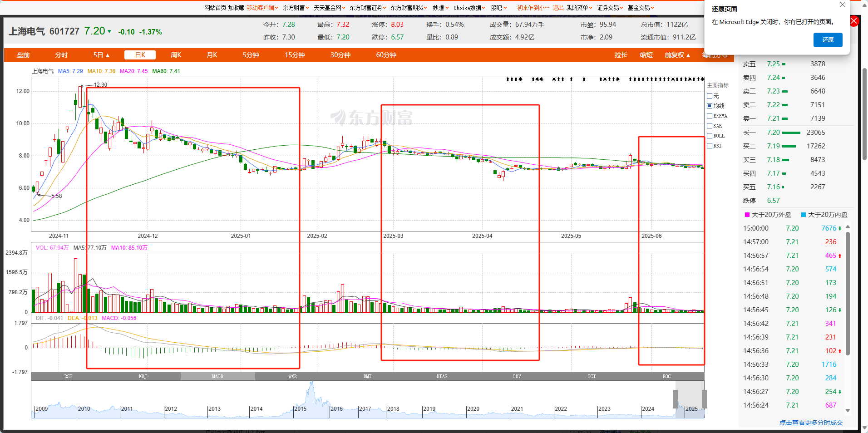Screen dimensions: 868x433
Task: Select the 5日 chart tab
Action: coord(101,55)
